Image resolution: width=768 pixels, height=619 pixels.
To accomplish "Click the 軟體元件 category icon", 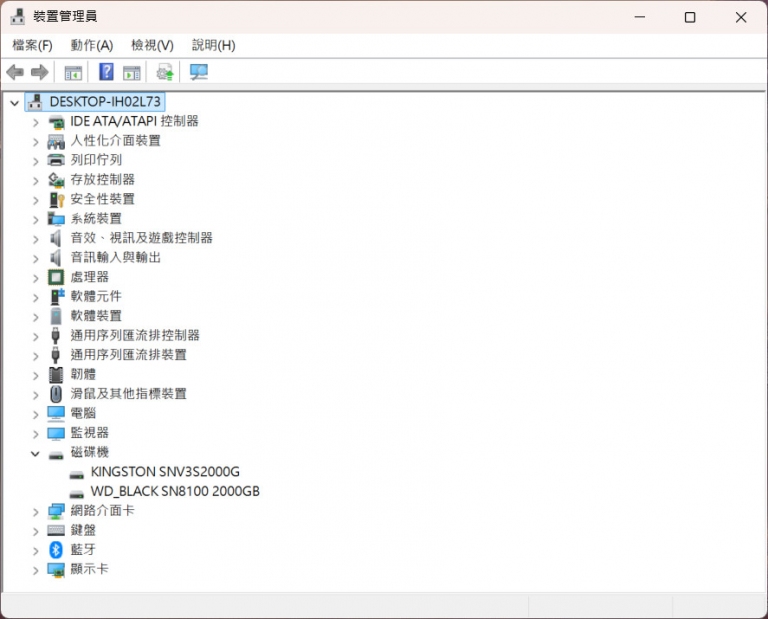I will 57,296.
